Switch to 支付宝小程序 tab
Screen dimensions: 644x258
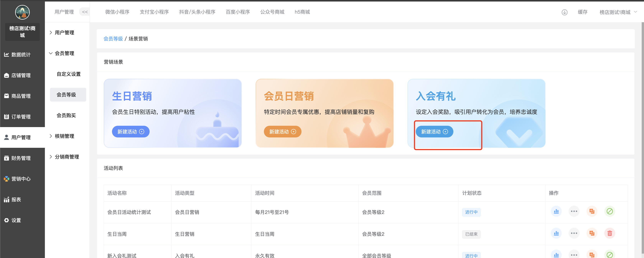coord(154,12)
